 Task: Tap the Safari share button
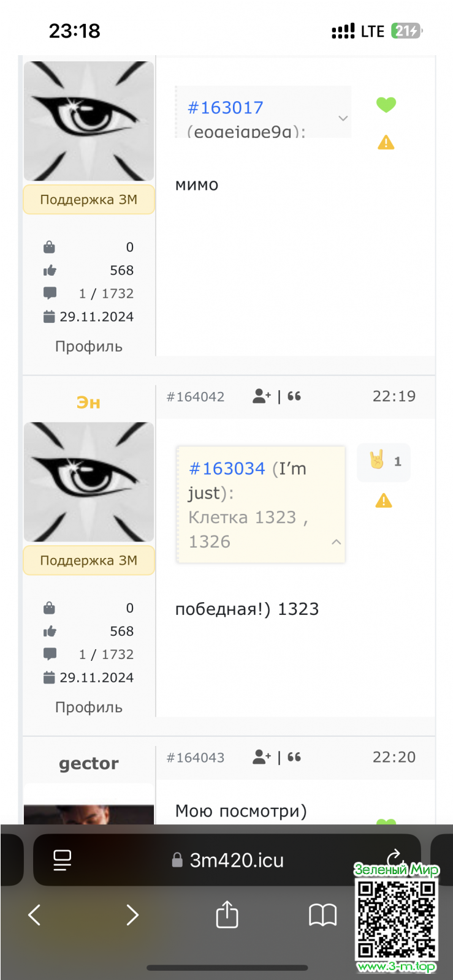[x=227, y=915]
